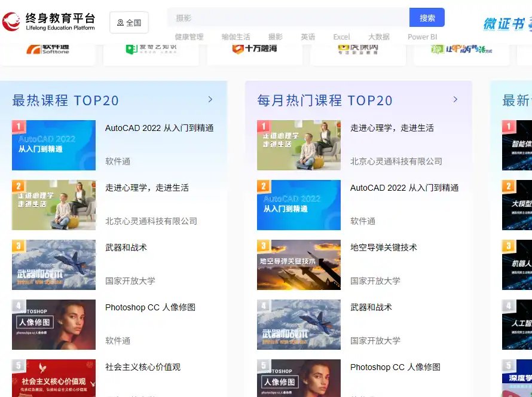This screenshot has height=397, width=532.
Task: Select the 健康管理 search suggestion
Action: point(189,36)
